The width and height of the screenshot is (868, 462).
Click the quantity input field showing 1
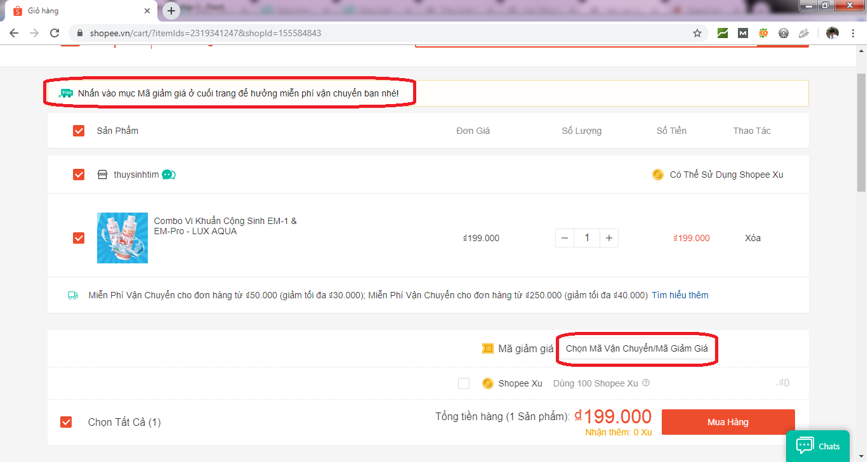(x=587, y=238)
